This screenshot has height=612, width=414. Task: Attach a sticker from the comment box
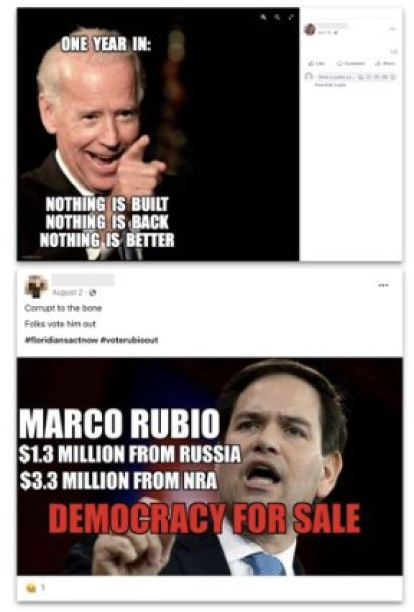[393, 77]
